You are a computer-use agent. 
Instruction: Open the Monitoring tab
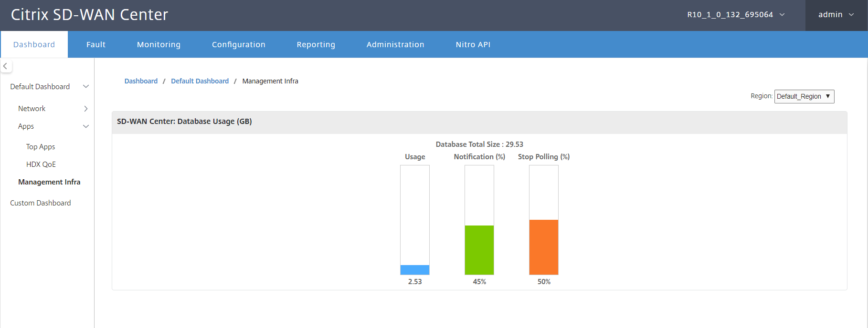pos(159,44)
